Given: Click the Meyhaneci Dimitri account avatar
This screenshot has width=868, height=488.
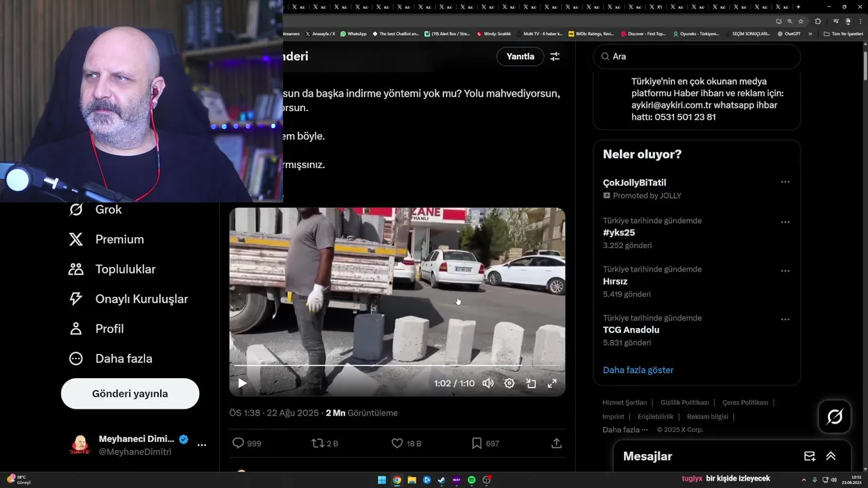Looking at the screenshot, I should 80,445.
